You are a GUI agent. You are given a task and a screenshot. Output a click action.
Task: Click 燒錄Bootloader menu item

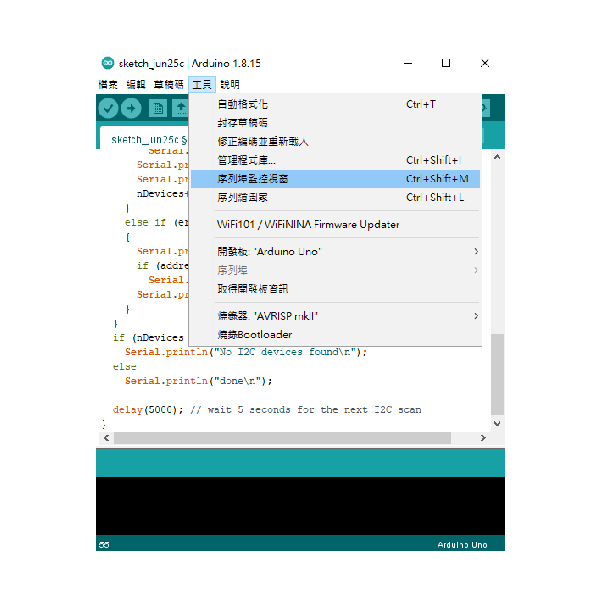click(x=254, y=335)
